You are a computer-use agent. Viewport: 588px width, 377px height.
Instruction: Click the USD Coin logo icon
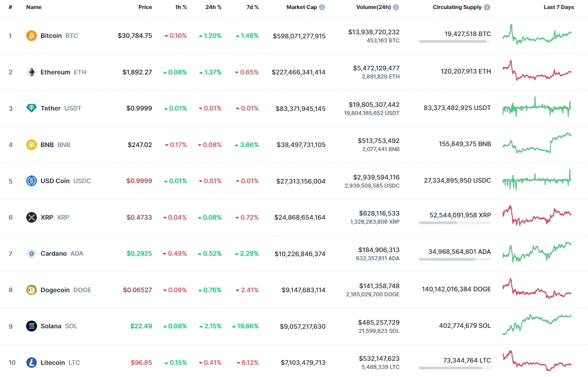click(31, 181)
